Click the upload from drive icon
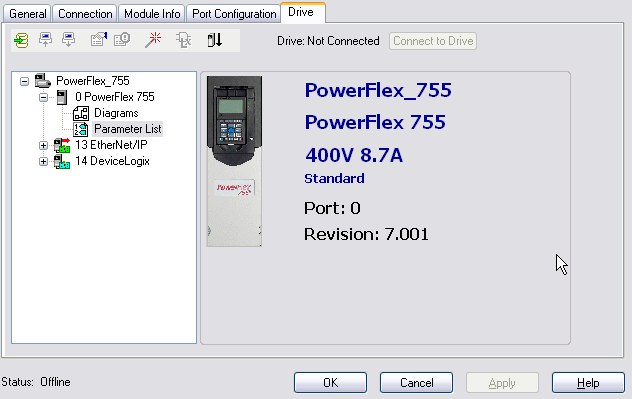632x399 pixels. pos(45,40)
